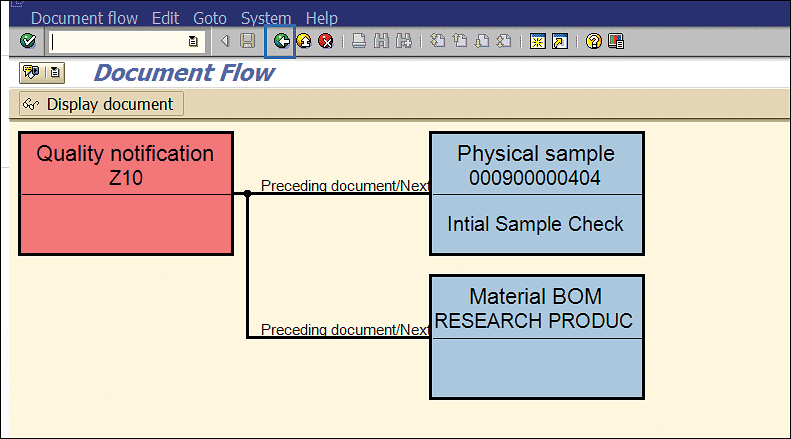Open the command field history dropdown

(x=193, y=41)
